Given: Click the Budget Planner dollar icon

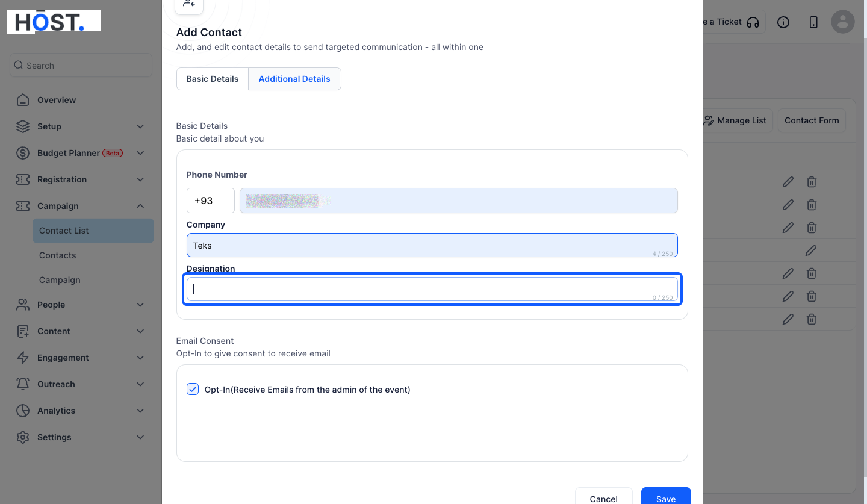Looking at the screenshot, I should click(x=23, y=153).
